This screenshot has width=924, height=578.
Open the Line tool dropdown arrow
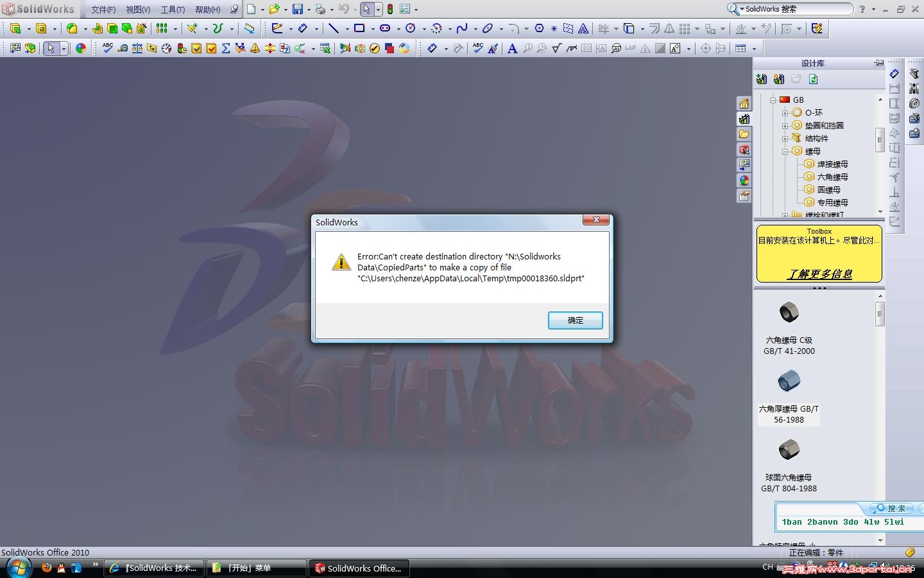click(x=346, y=29)
